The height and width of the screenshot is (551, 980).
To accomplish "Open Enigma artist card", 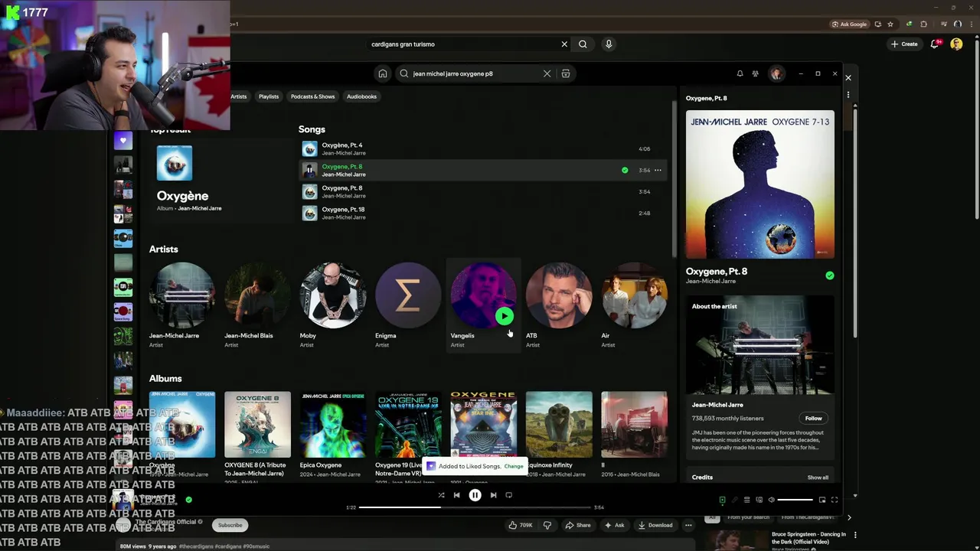I will click(407, 305).
